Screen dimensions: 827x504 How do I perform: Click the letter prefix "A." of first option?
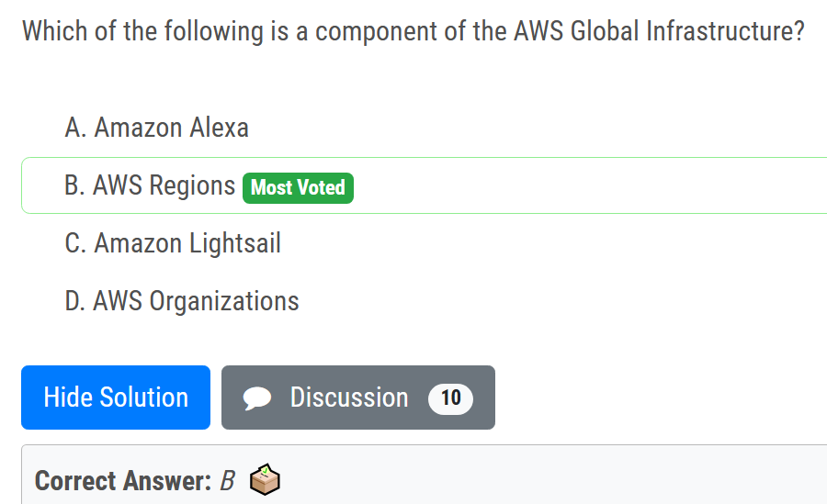[x=75, y=128]
